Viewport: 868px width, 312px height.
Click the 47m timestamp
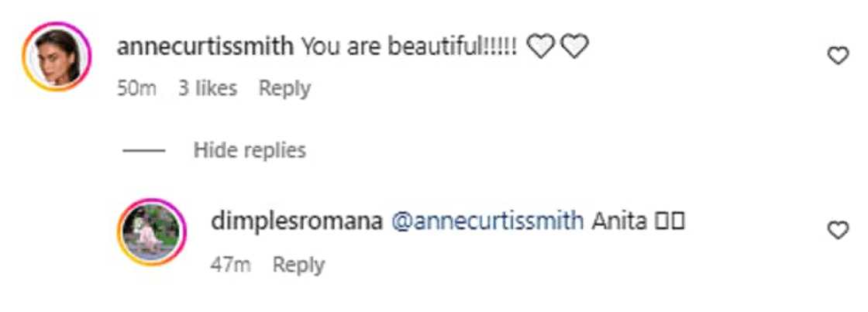point(230,265)
